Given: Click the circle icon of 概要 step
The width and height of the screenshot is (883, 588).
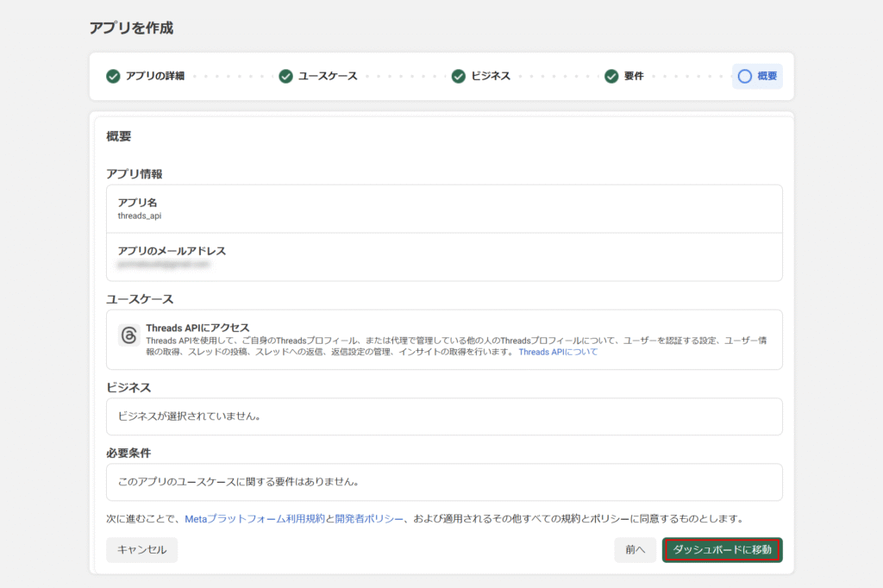Looking at the screenshot, I should (744, 76).
